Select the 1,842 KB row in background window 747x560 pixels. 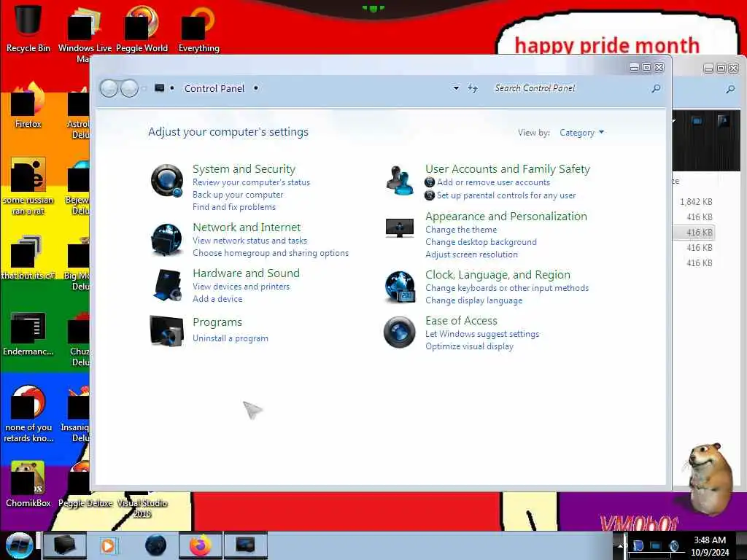(x=695, y=202)
